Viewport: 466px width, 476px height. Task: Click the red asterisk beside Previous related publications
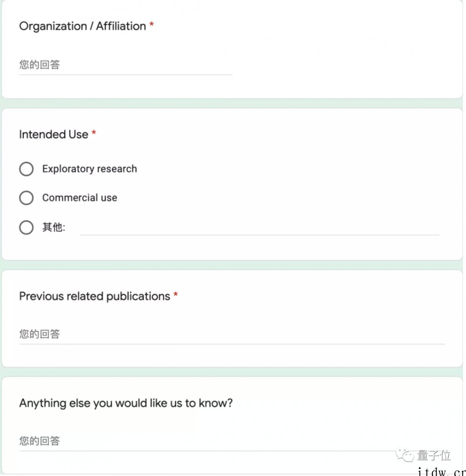click(x=175, y=295)
